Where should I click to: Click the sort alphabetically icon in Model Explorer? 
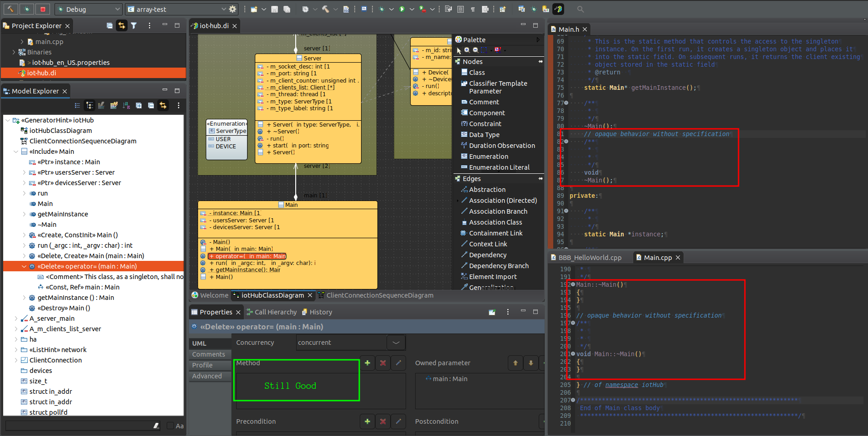pos(126,105)
